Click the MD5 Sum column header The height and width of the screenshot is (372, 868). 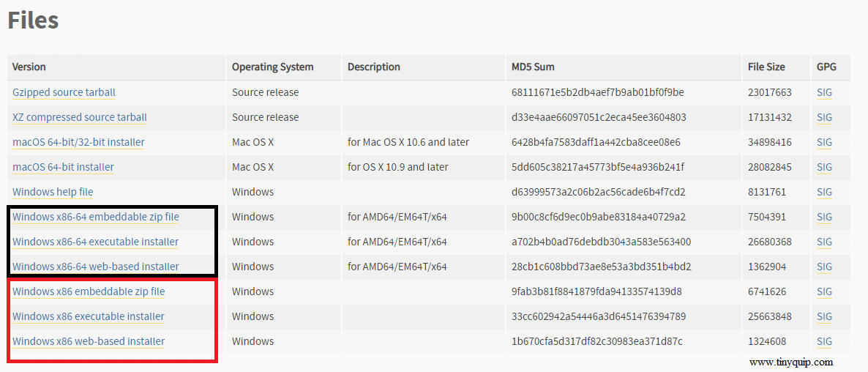click(533, 67)
